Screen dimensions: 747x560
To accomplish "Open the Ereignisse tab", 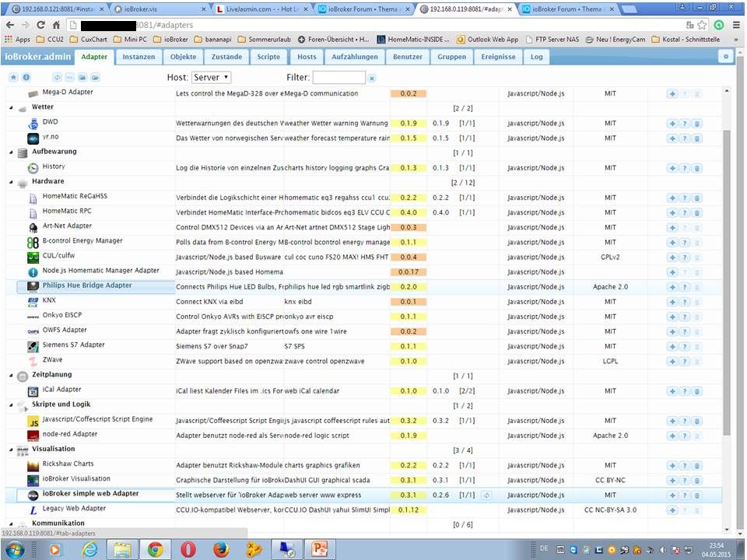I will [498, 57].
